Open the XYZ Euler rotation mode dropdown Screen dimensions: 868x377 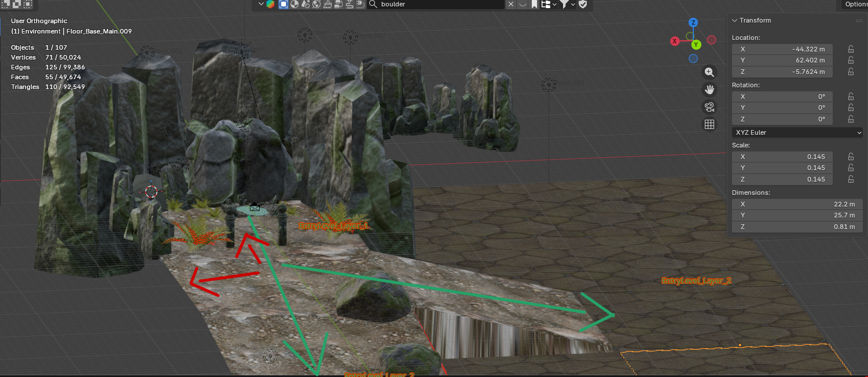coord(797,132)
